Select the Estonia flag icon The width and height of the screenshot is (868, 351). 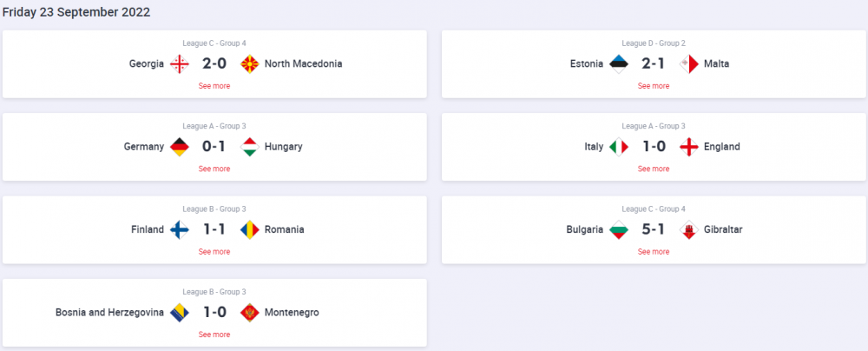pyautogui.click(x=618, y=63)
